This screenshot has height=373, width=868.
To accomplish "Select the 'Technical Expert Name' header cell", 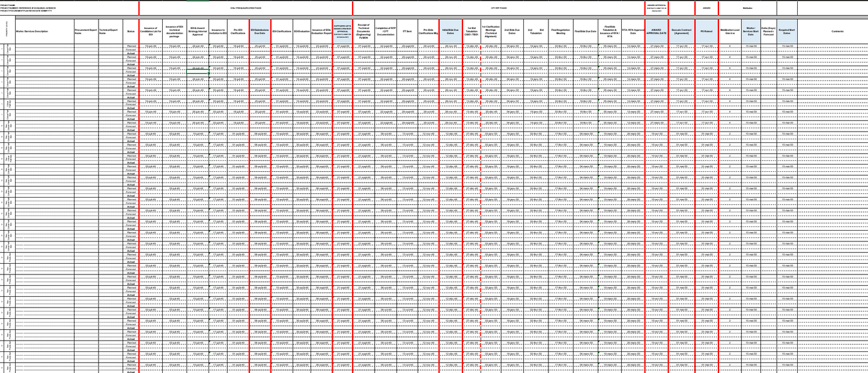I will click(109, 31).
